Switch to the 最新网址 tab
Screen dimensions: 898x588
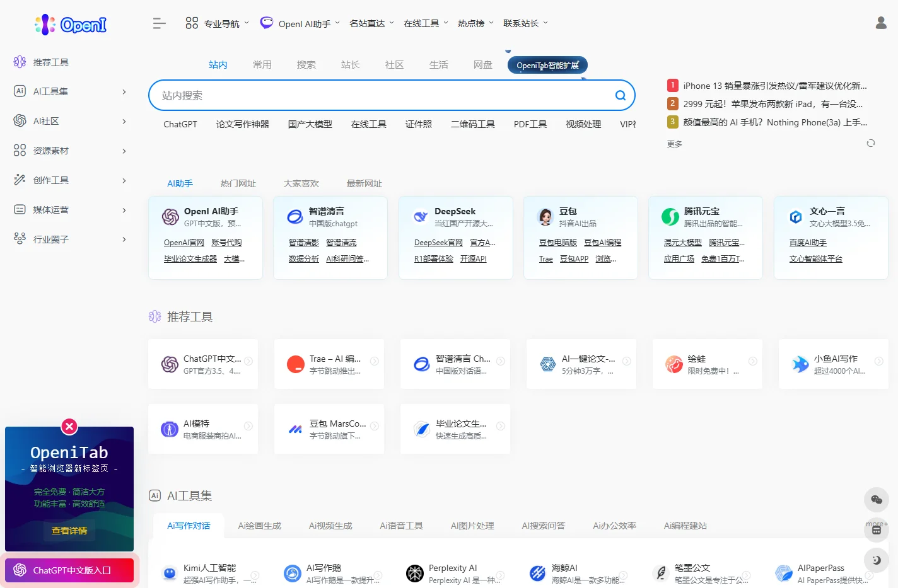[364, 183]
